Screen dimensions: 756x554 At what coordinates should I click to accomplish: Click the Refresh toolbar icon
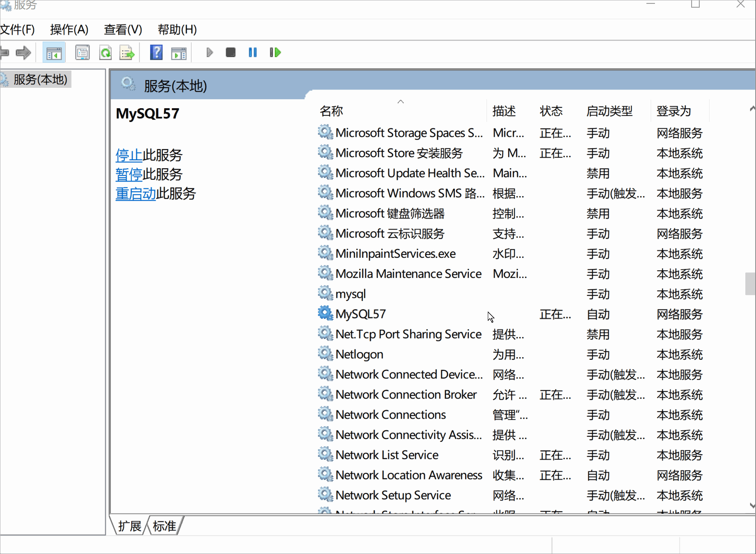tap(105, 53)
